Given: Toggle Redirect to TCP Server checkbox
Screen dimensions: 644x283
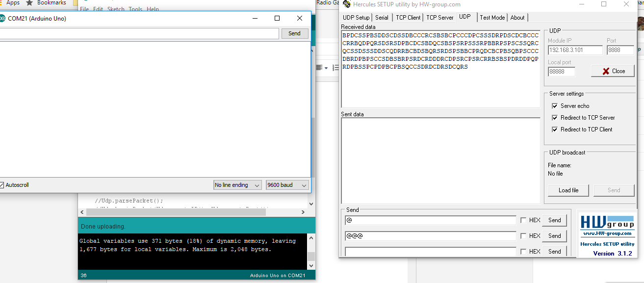Looking at the screenshot, I should coord(555,118).
